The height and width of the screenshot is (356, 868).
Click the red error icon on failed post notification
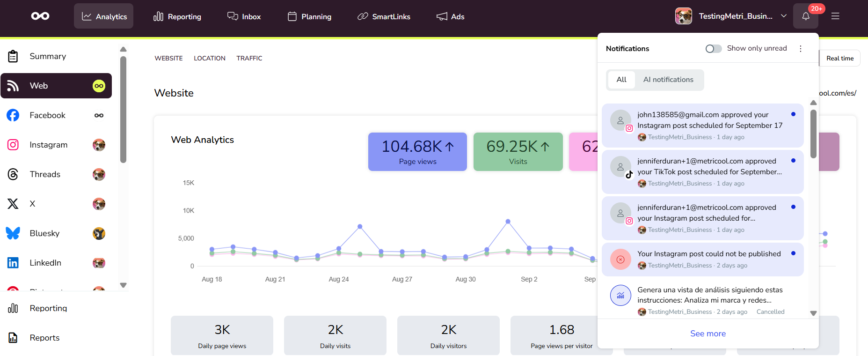(620, 260)
